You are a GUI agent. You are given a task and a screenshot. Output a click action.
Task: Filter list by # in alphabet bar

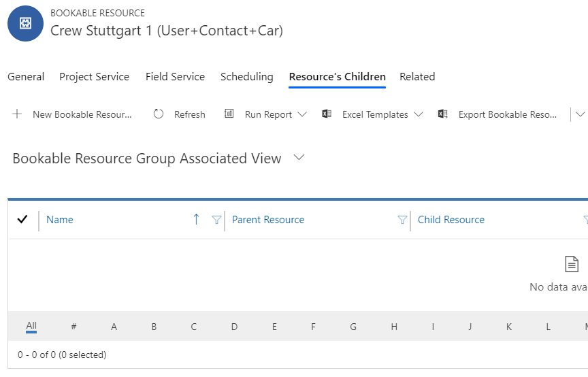point(73,327)
